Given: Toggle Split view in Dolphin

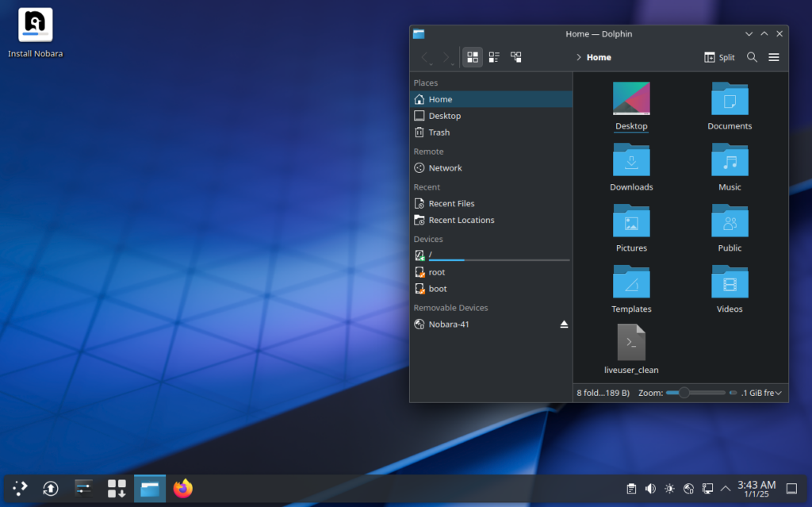Looking at the screenshot, I should tap(720, 57).
